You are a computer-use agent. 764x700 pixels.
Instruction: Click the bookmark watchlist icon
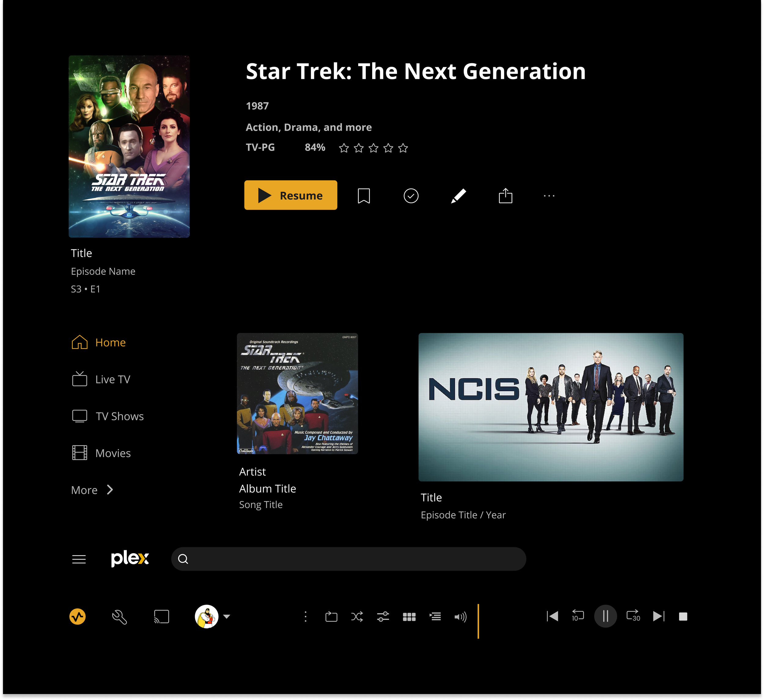point(363,196)
